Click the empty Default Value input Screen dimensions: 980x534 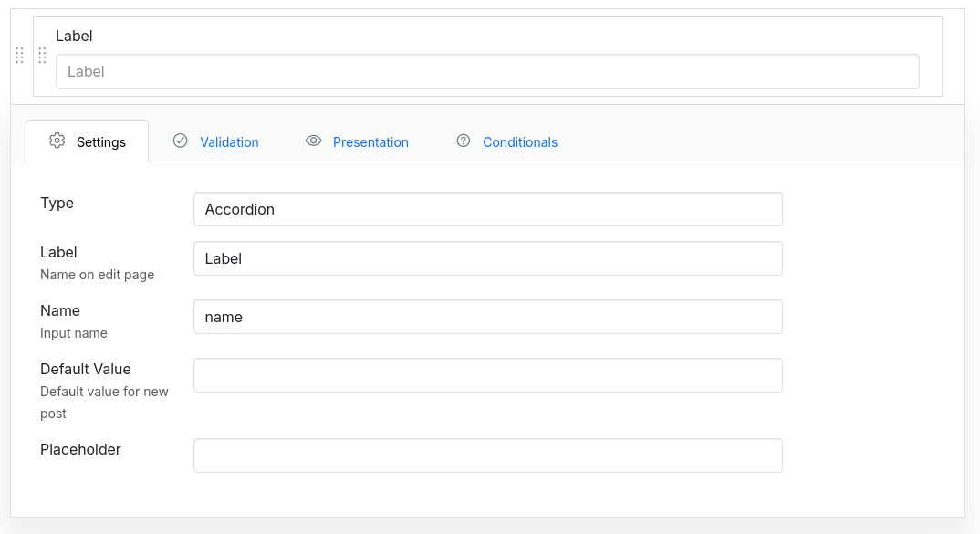[487, 375]
